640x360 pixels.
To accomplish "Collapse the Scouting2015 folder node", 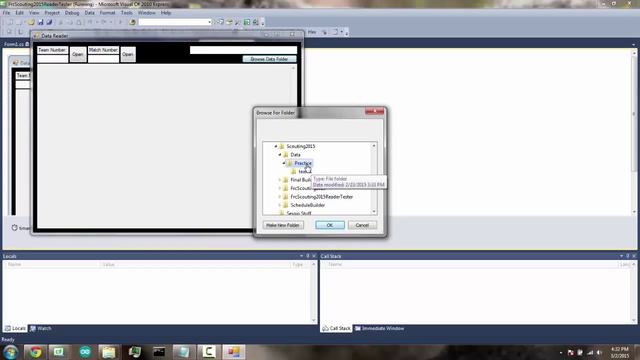I will [276, 146].
